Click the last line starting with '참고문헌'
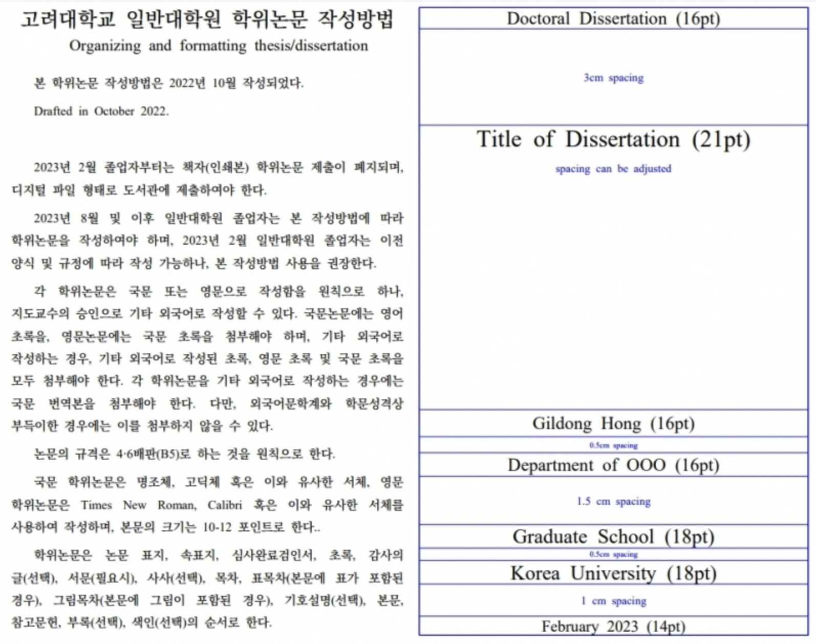Screen dimensions: 816x644 pyautogui.click(x=141, y=622)
